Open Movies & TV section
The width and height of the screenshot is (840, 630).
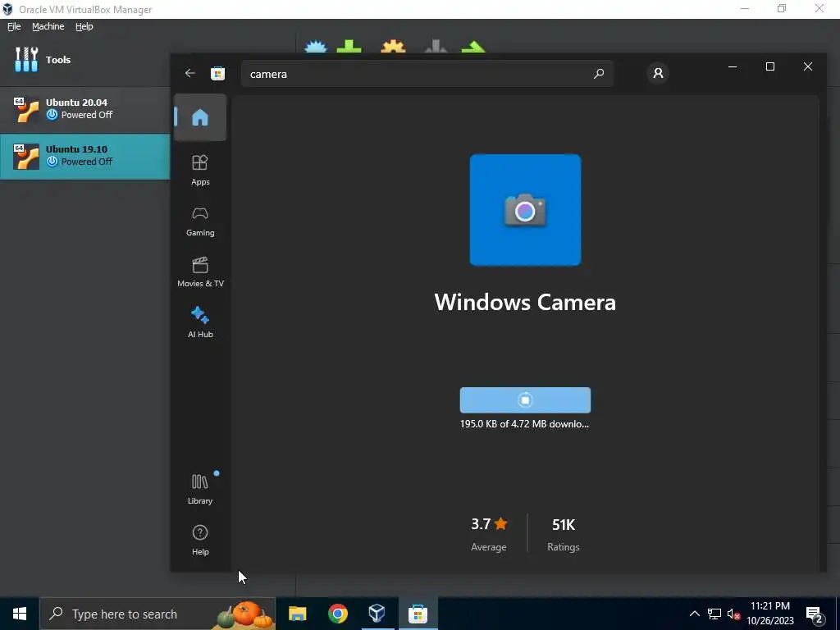tap(200, 272)
